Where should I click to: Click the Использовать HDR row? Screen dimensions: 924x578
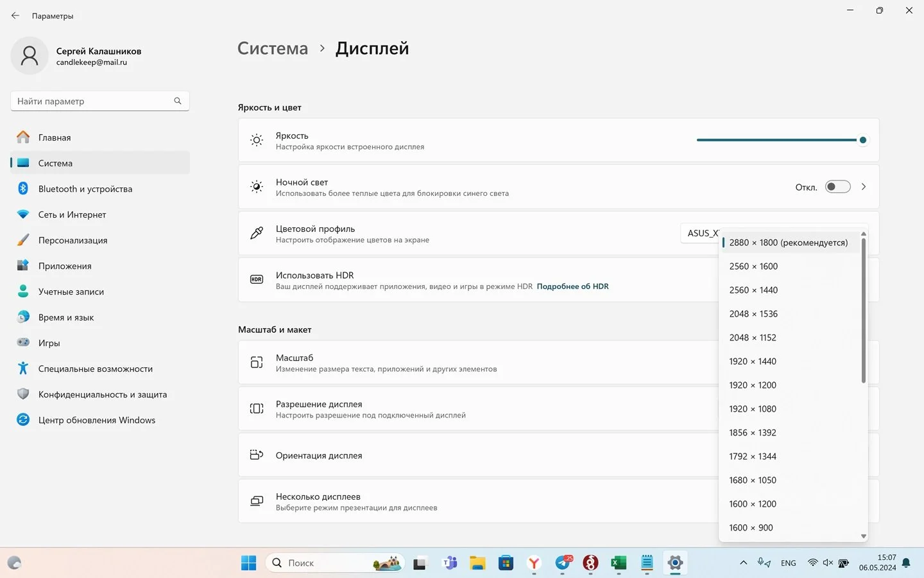pyautogui.click(x=478, y=280)
